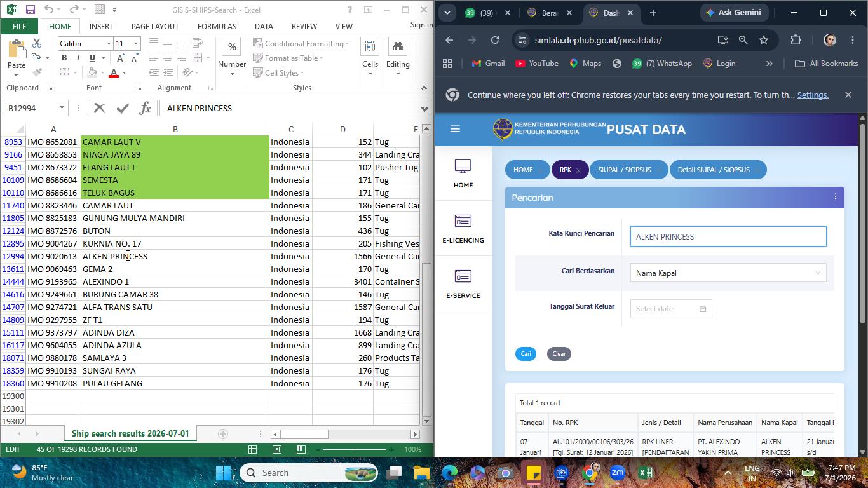The height and width of the screenshot is (488, 868).
Task: Add a new sheet in Excel
Action: pos(223,434)
